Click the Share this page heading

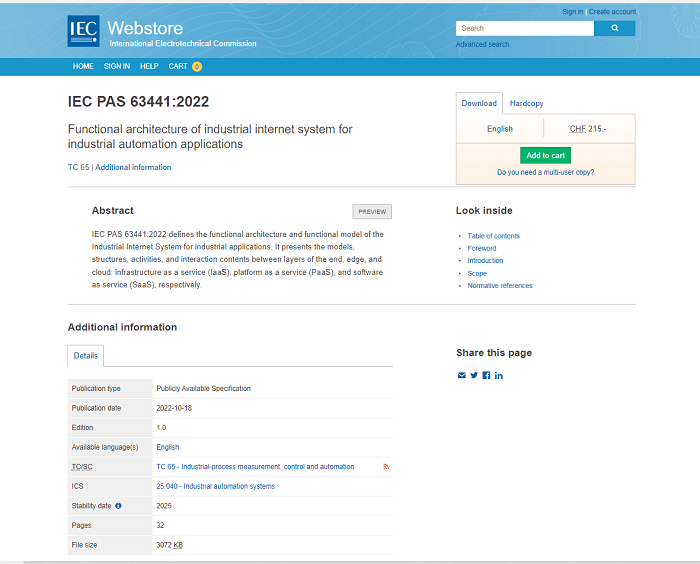click(494, 353)
